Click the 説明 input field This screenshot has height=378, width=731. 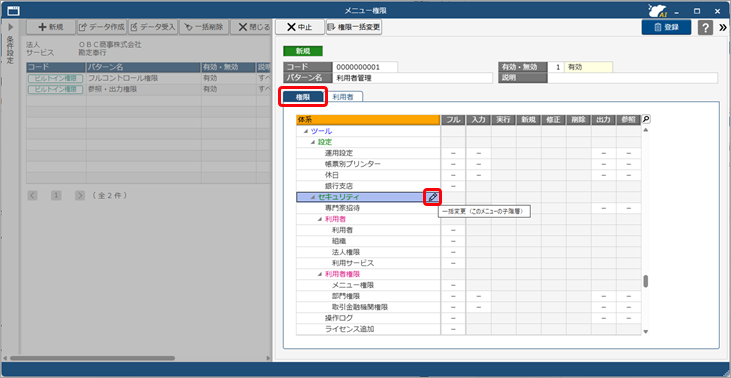633,78
